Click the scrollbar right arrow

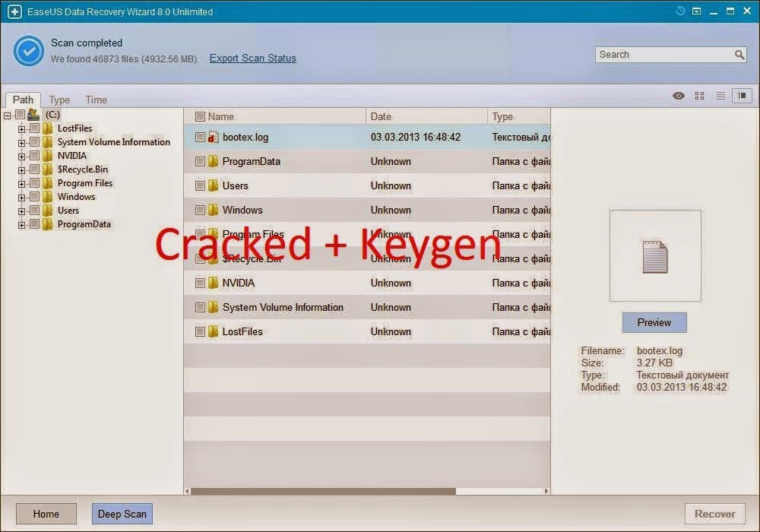click(546, 491)
